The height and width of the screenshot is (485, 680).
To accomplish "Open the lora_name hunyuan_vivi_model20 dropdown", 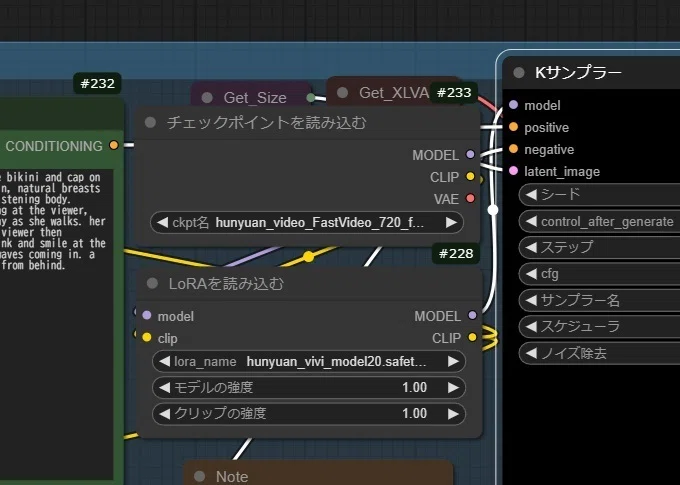I will click(309, 361).
